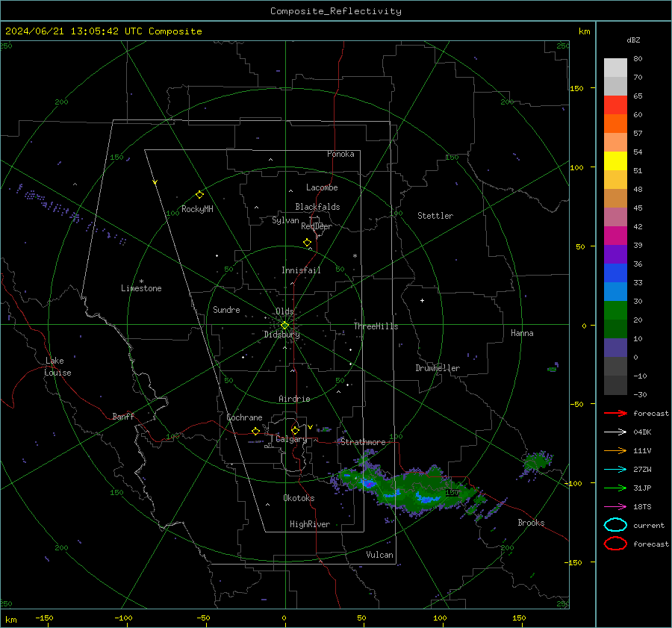Click the Olds city label
Image resolution: width=672 pixels, height=628 pixels.
coord(284,311)
